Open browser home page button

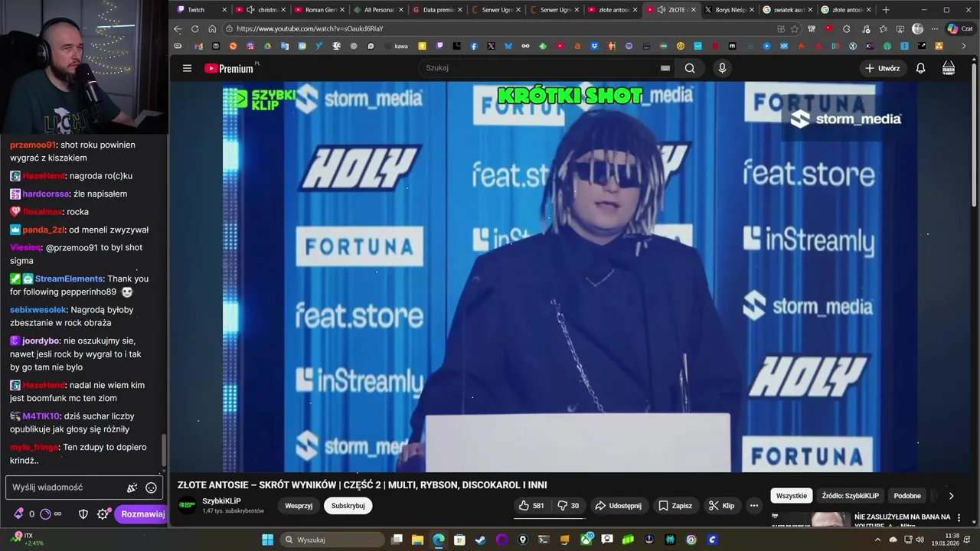coord(212,29)
